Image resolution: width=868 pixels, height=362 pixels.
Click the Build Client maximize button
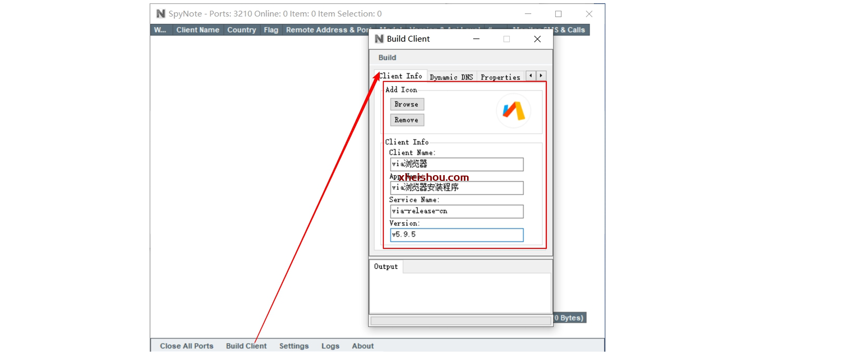(506, 39)
